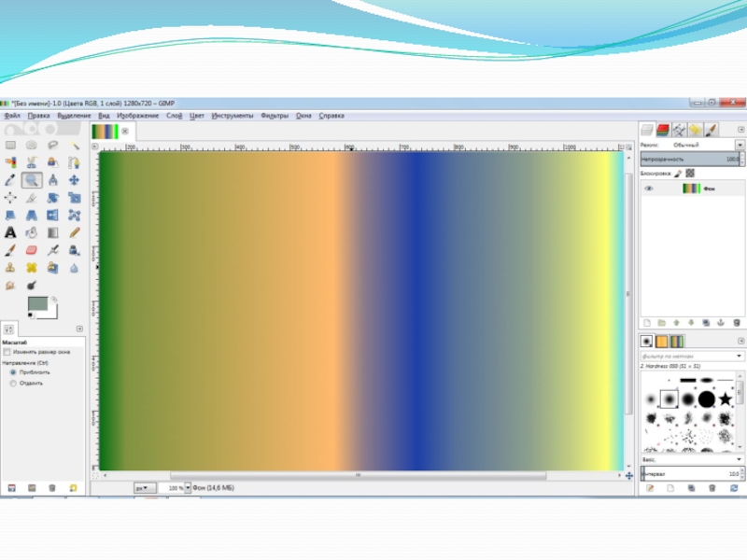Screen dimensions: 747x560
Task: Toggle 'Изменять размер окна' checkbox
Action: [x=7, y=352]
